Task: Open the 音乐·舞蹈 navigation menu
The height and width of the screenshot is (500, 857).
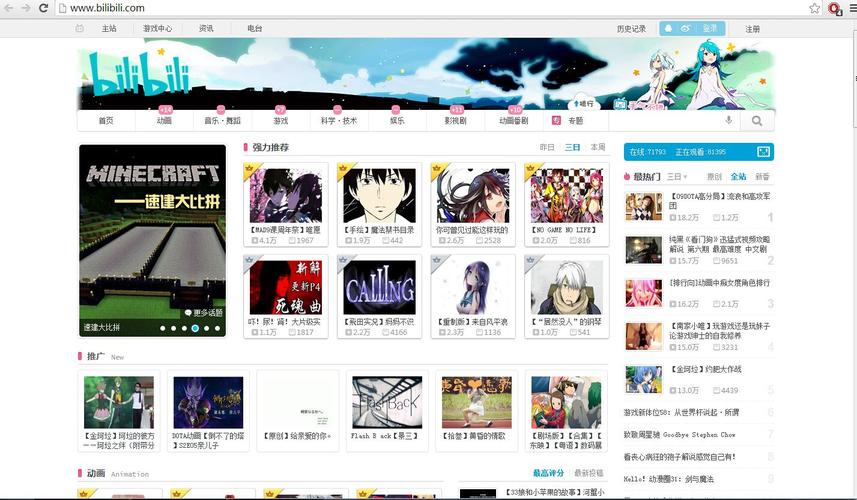Action: [x=222, y=121]
